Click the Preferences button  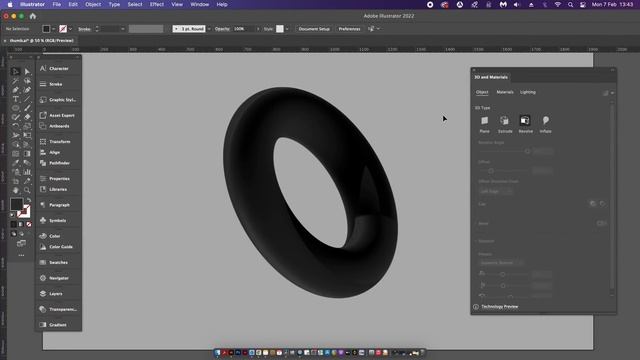(x=349, y=29)
